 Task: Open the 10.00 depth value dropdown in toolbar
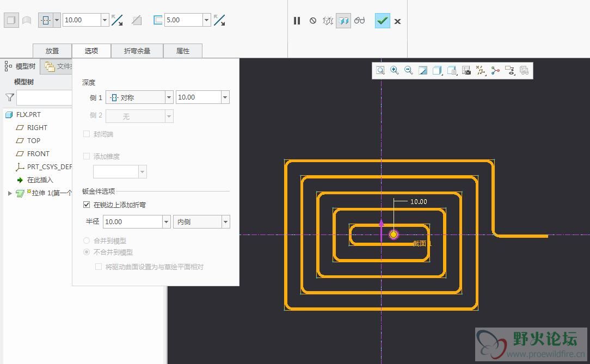click(x=105, y=20)
